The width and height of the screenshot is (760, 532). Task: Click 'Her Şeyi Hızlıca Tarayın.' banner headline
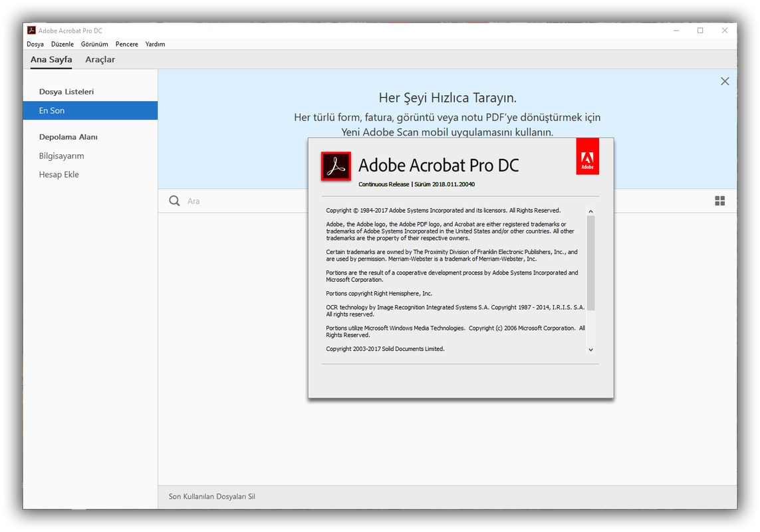pyautogui.click(x=448, y=98)
